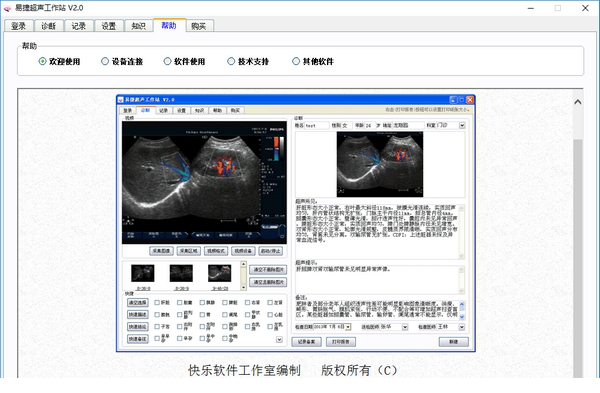Minimize the 易捷超声工作站 window

point(531,8)
